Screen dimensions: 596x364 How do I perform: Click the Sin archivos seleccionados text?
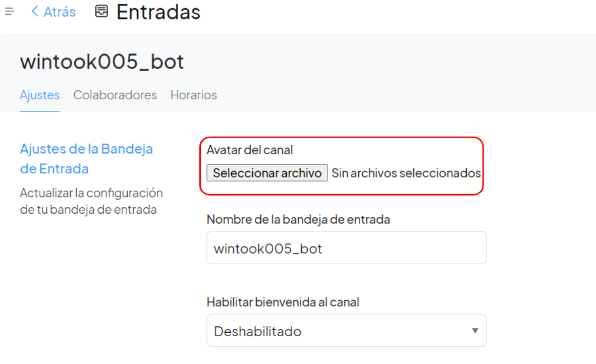tap(406, 173)
